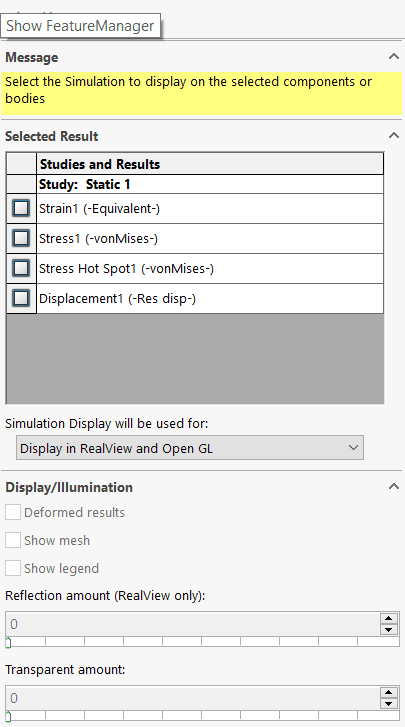
Task: Collapse the Display/Illumination section
Action: (393, 486)
